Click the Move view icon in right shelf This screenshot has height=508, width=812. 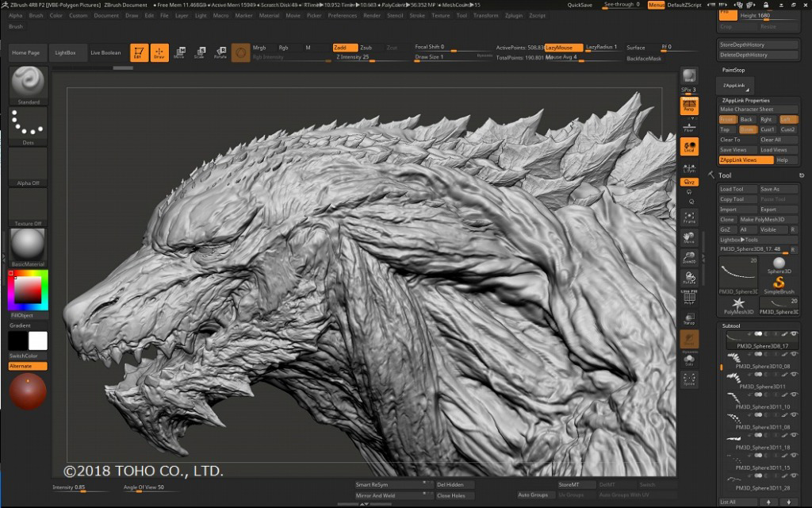coord(689,237)
